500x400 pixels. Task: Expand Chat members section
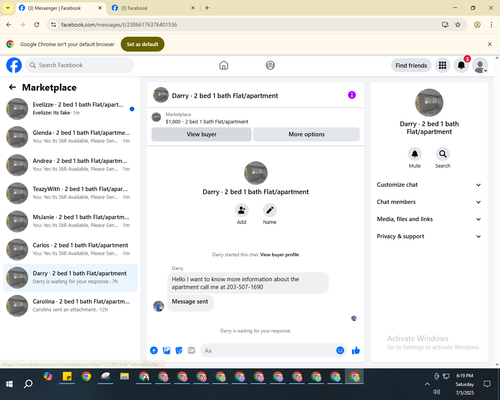[429, 202]
